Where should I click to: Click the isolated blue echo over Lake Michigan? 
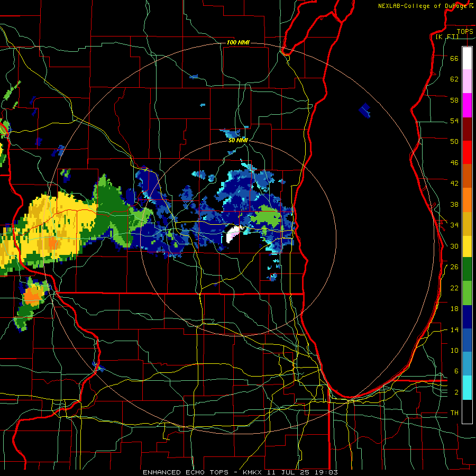[x=364, y=110]
